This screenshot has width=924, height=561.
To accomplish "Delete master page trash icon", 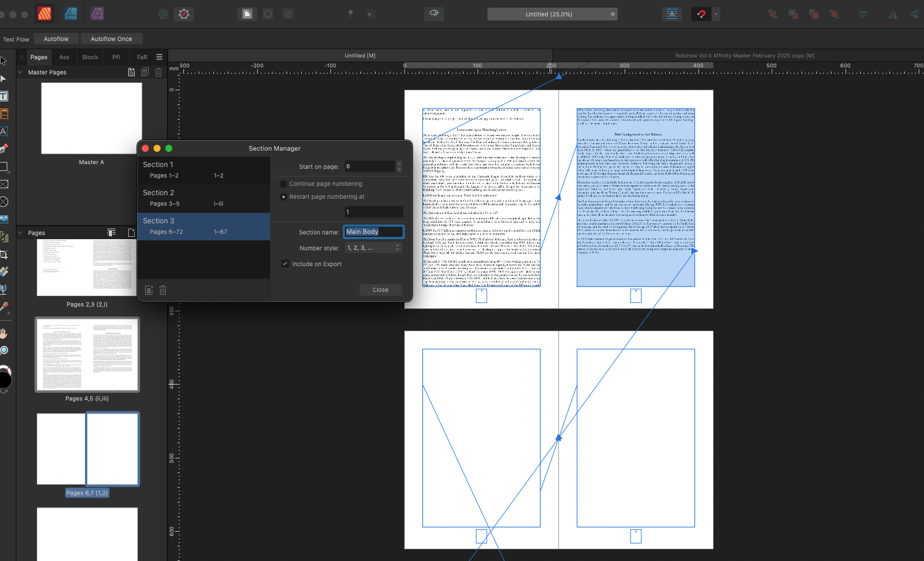I will (158, 72).
